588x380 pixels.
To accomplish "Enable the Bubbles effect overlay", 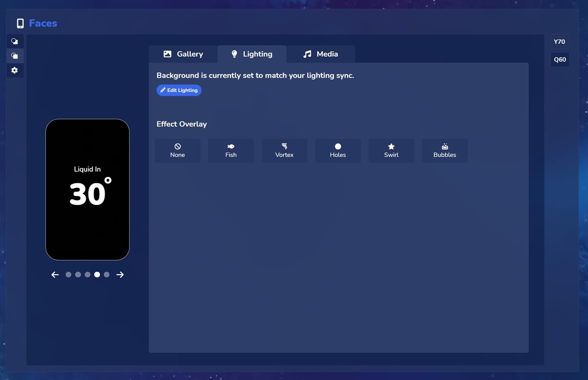I will (445, 151).
